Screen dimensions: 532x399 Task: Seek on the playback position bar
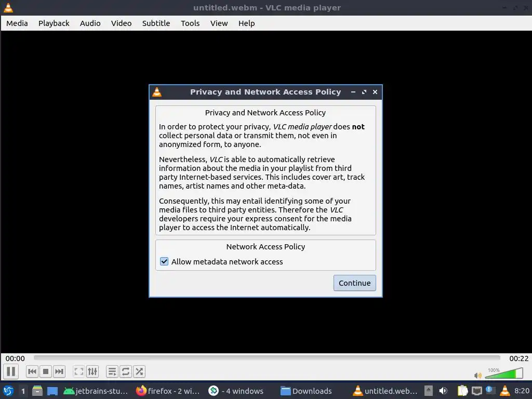(x=267, y=357)
